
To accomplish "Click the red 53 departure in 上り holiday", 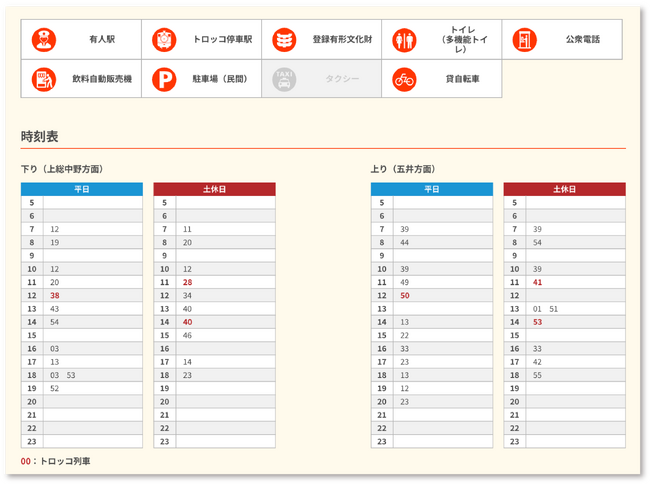I will point(538,322).
